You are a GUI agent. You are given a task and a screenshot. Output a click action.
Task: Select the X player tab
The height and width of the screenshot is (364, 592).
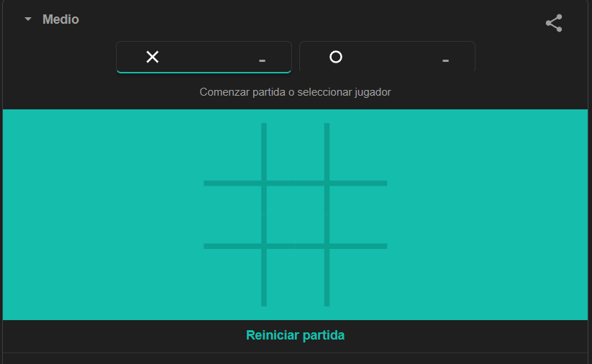[204, 57]
